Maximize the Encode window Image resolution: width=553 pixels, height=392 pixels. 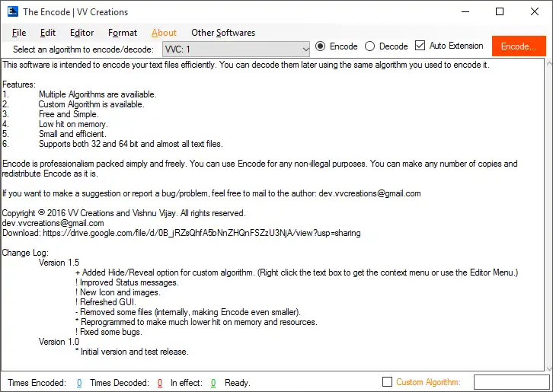[x=500, y=11]
